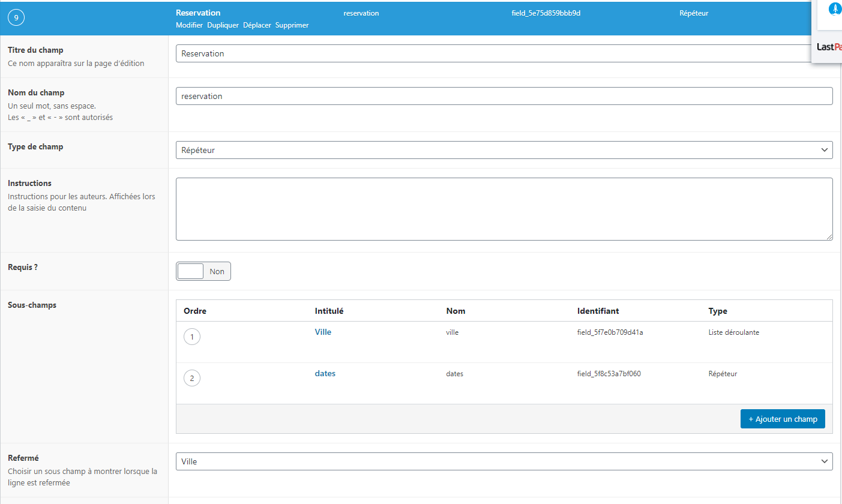
Task: Click the ville name cell
Action: coord(452,332)
